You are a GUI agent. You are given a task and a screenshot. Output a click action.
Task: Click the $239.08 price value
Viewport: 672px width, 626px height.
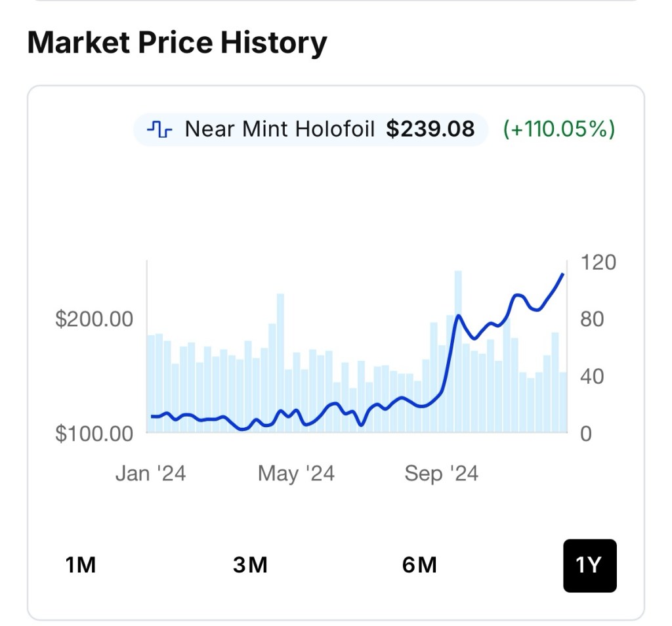click(430, 129)
